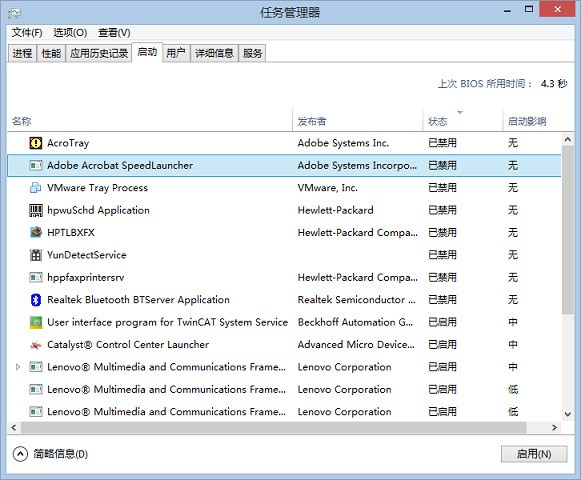The height and width of the screenshot is (480, 581).
Task: Click publisher Advanced Micro Device...
Action: 356,345
